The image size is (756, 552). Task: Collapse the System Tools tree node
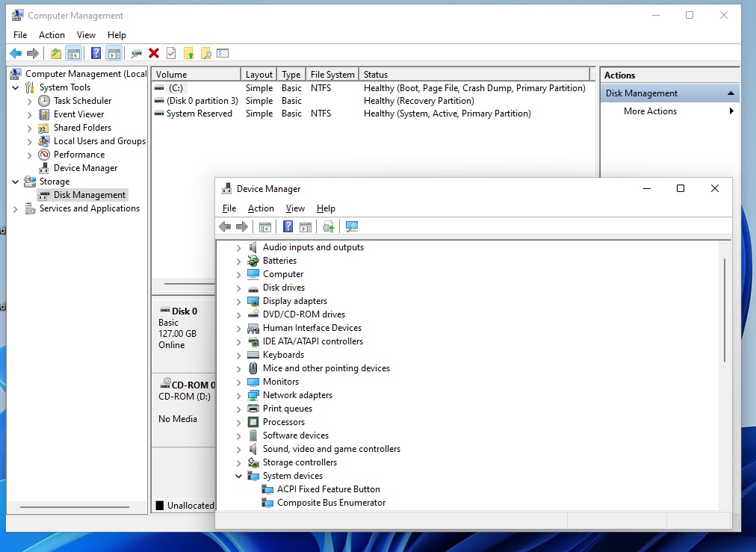(x=16, y=87)
